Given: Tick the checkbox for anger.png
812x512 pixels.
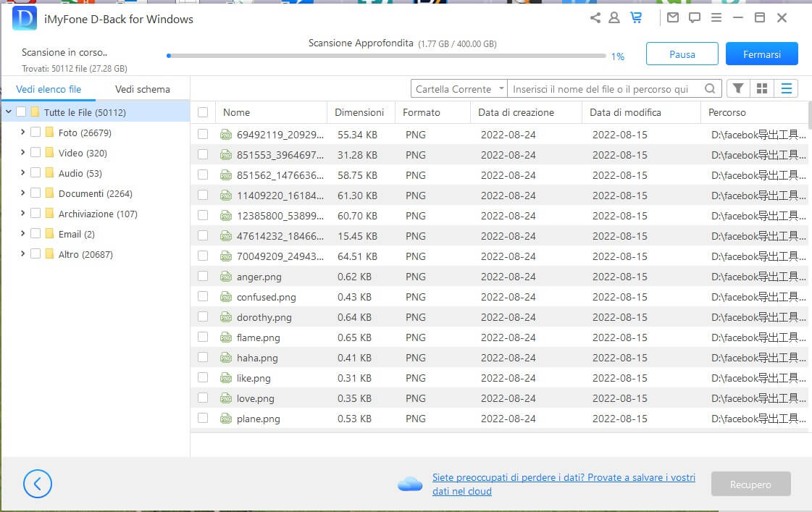Looking at the screenshot, I should pyautogui.click(x=203, y=277).
